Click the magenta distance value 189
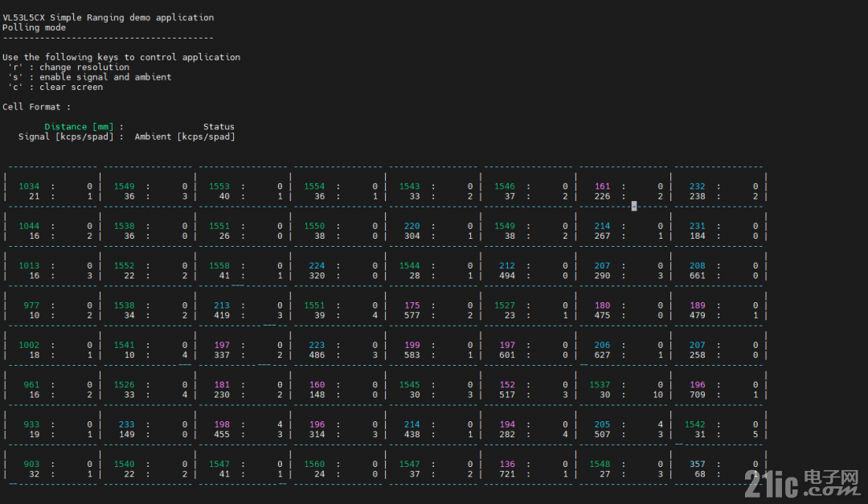868x504 pixels. click(698, 306)
